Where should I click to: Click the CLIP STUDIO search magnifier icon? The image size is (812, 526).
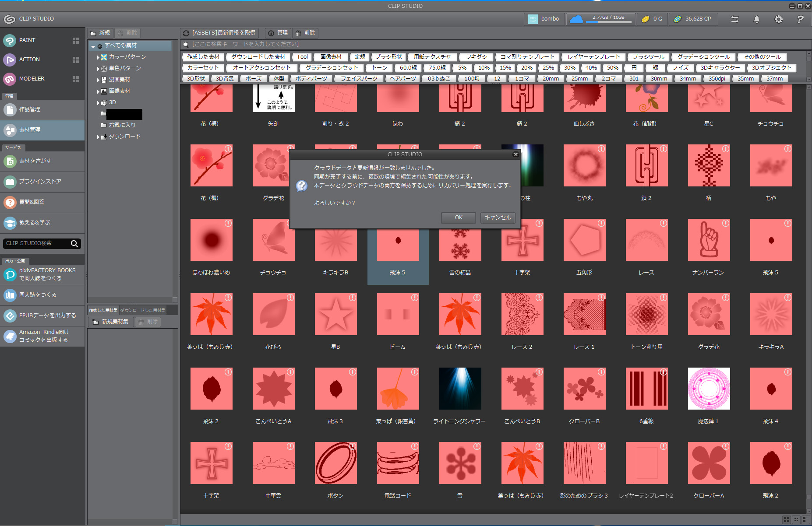[74, 244]
